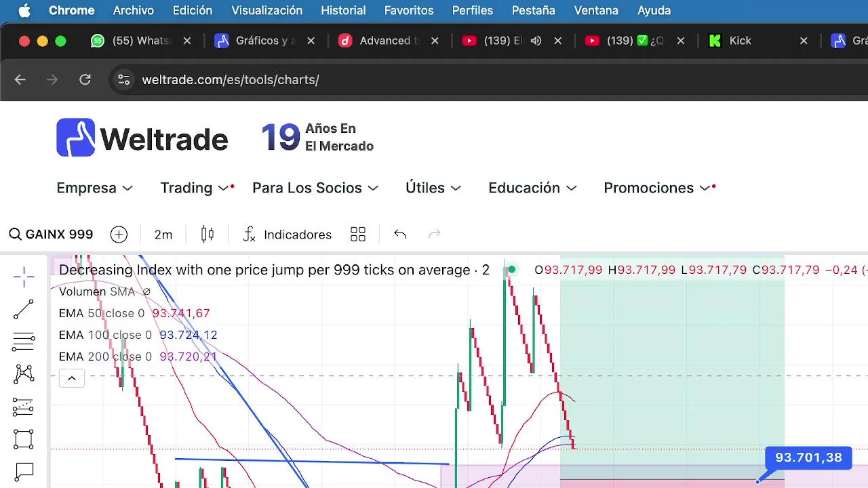The width and height of the screenshot is (868, 488).
Task: Mute the audio-playing YouTube tab
Action: coord(536,41)
